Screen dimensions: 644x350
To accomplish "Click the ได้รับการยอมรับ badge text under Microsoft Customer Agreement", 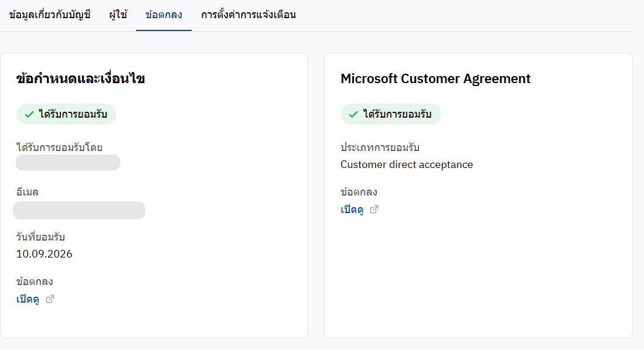I will click(397, 114).
